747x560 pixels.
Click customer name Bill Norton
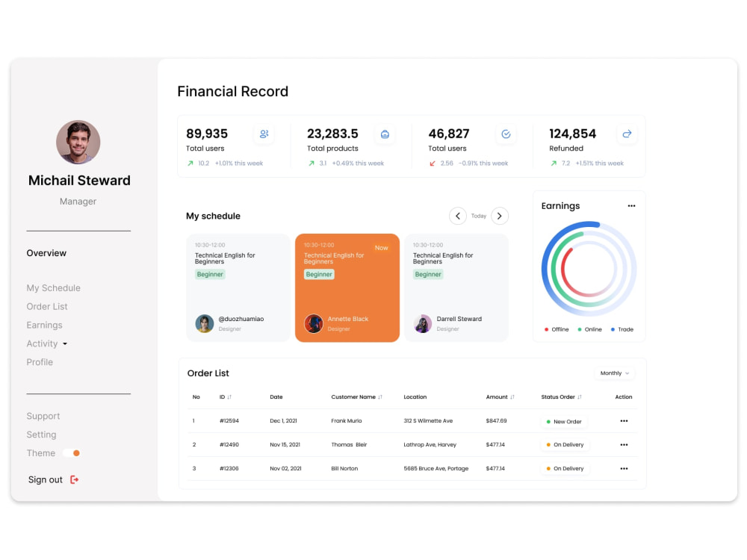coord(344,469)
